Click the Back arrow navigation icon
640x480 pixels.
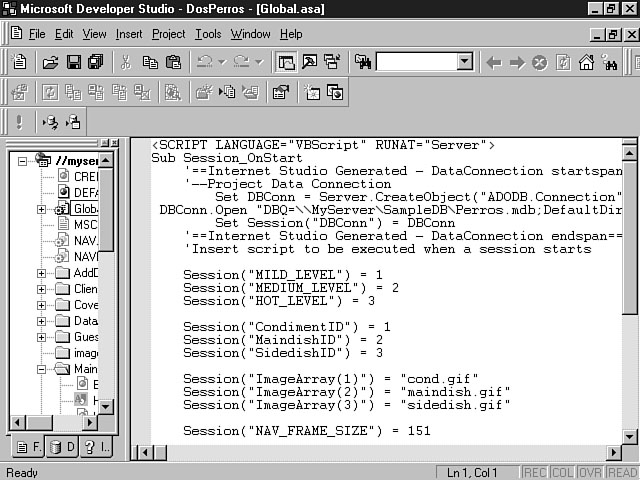pyautogui.click(x=493, y=62)
